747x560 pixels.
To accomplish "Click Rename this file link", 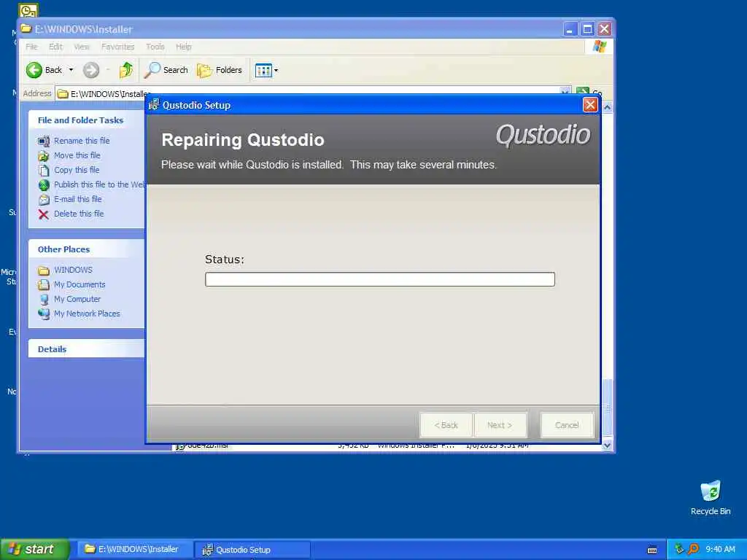I will [x=82, y=141].
